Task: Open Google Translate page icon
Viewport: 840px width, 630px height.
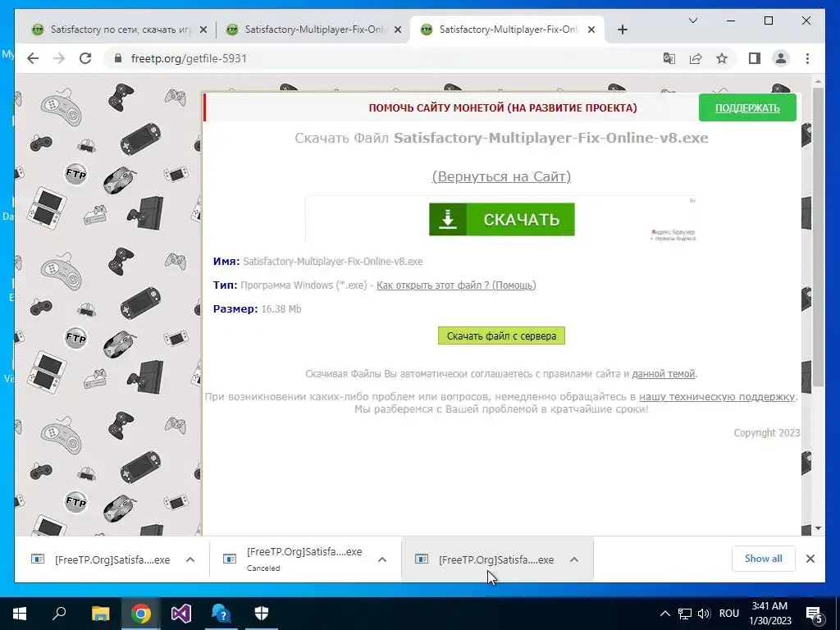Action: pyautogui.click(x=669, y=58)
